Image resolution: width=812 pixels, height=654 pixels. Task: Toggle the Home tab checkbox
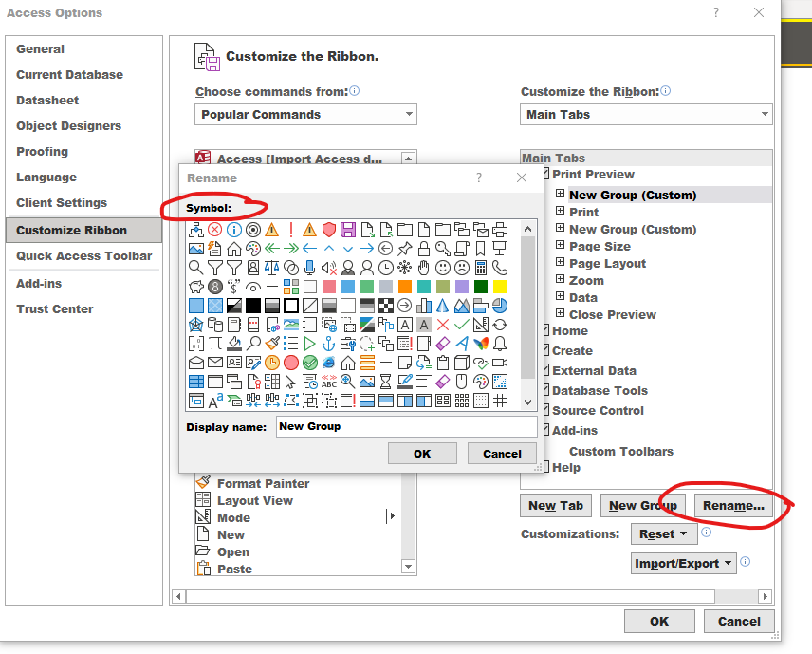pyautogui.click(x=545, y=330)
